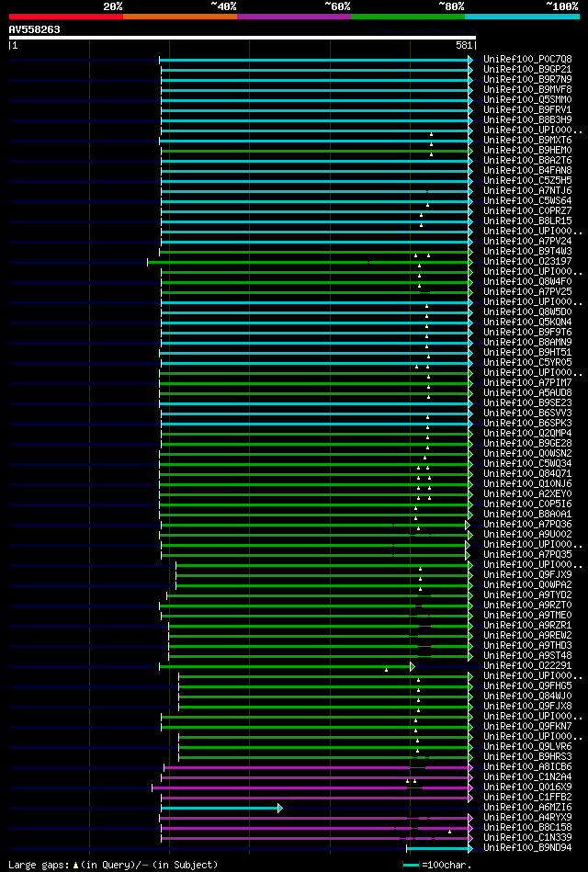Click the arrowhead ending the A7PQ35 alignment bar
The width and height of the screenshot is (588, 872).
[x=468, y=555]
